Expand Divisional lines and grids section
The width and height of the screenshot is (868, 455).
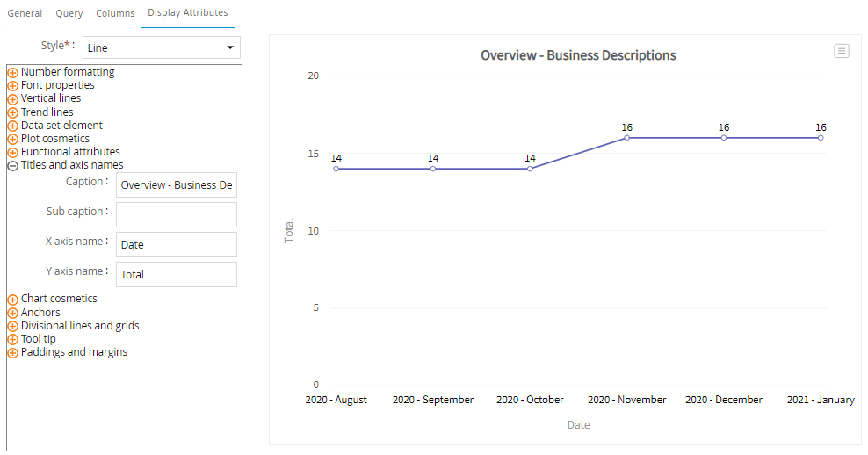click(x=13, y=326)
